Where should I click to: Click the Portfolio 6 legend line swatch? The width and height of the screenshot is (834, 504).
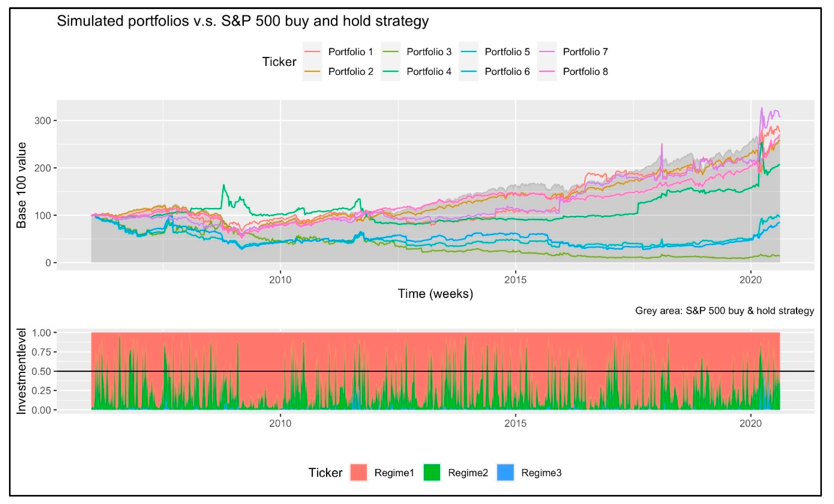pos(468,72)
